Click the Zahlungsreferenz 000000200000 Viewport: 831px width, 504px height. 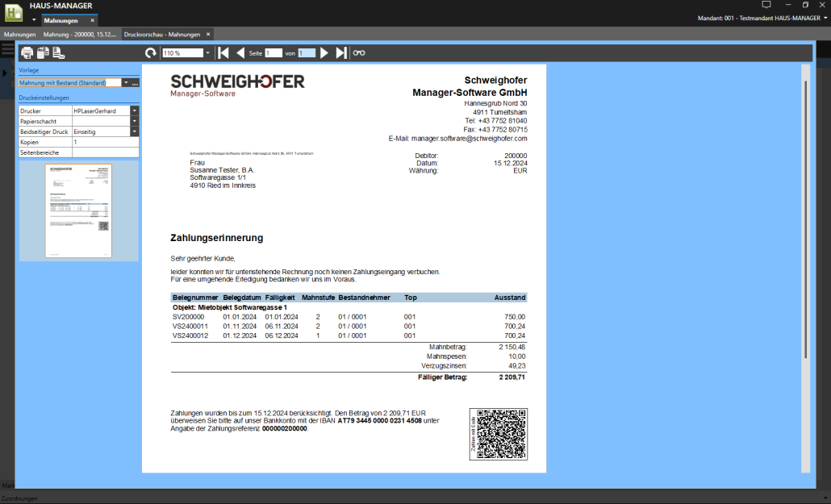285,429
